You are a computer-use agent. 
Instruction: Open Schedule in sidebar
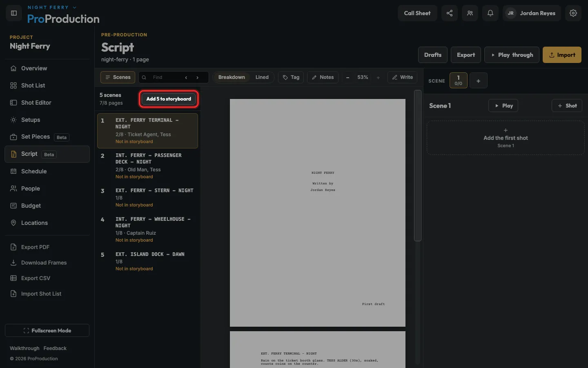47,171
